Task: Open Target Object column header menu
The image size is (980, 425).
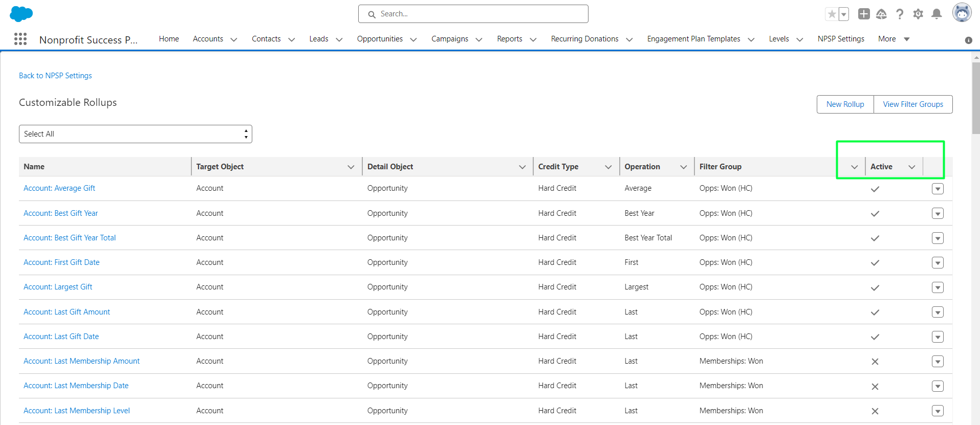Action: [351, 167]
